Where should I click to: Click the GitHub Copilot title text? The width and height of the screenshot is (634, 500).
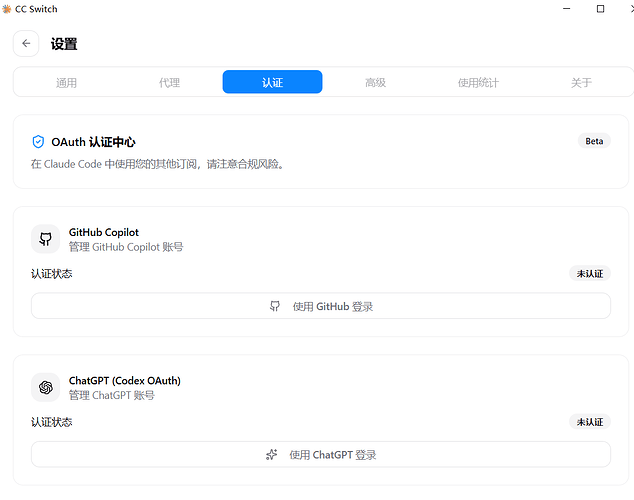(x=104, y=232)
